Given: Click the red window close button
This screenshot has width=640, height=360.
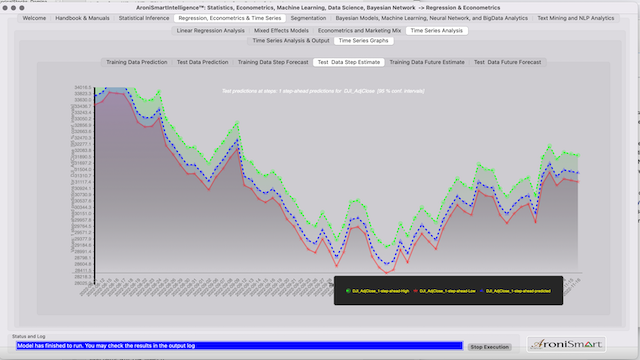Looking at the screenshot, I should [x=5, y=8].
